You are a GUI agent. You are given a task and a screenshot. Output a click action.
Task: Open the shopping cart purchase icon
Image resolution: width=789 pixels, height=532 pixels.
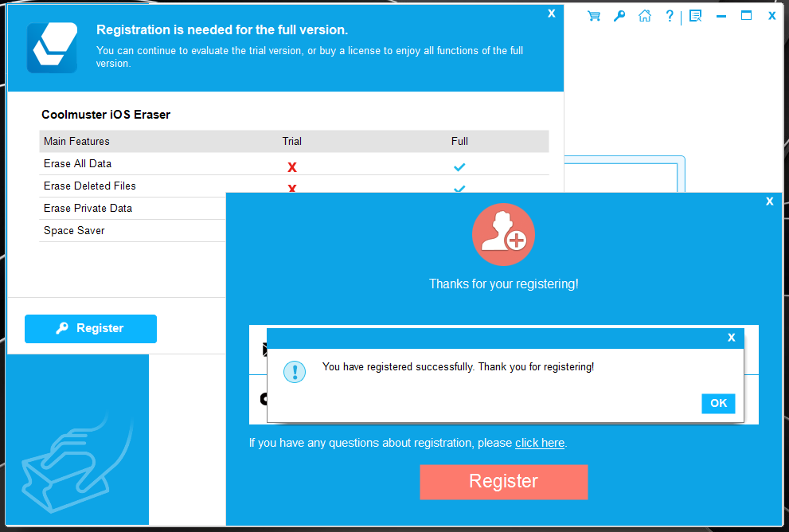[594, 16]
